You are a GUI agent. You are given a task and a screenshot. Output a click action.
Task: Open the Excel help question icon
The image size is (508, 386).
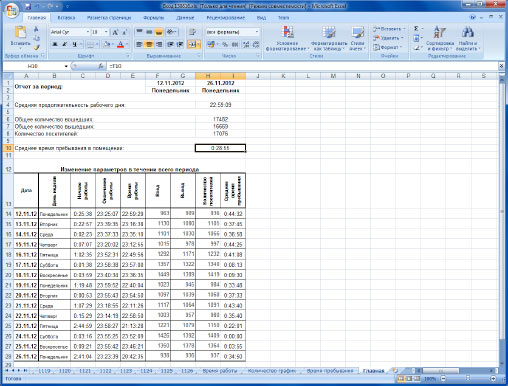473,17
